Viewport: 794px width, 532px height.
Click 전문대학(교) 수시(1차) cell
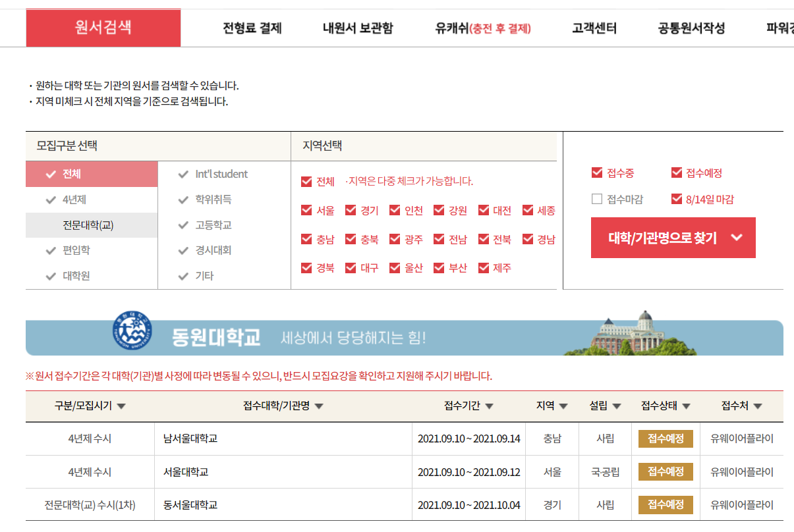click(x=90, y=505)
